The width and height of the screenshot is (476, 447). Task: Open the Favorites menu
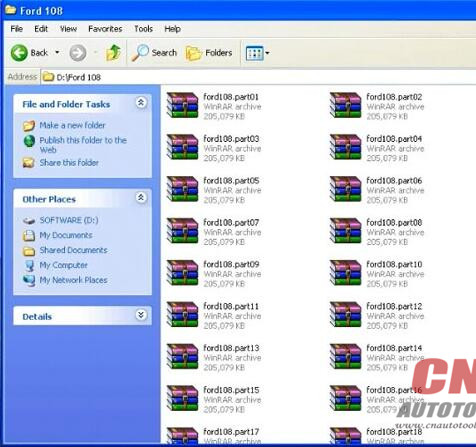tap(105, 29)
